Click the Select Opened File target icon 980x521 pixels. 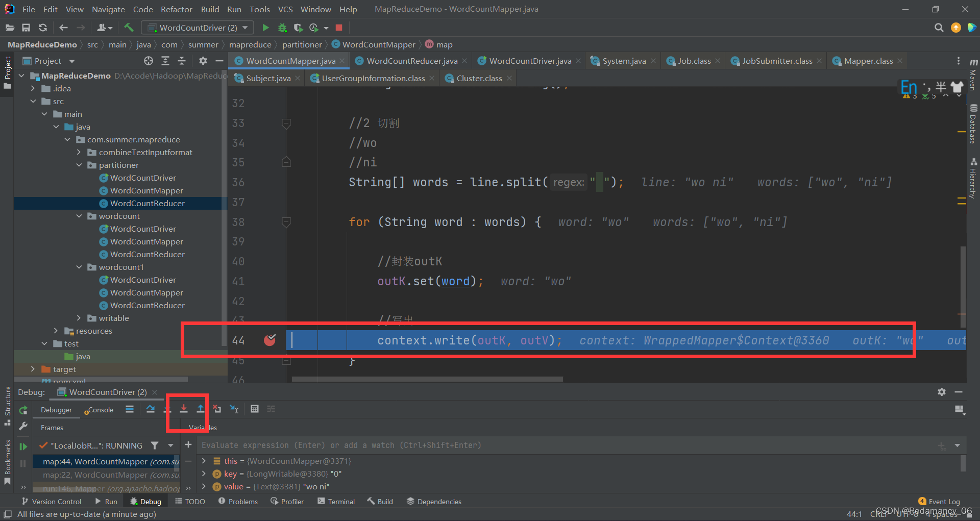coord(149,61)
